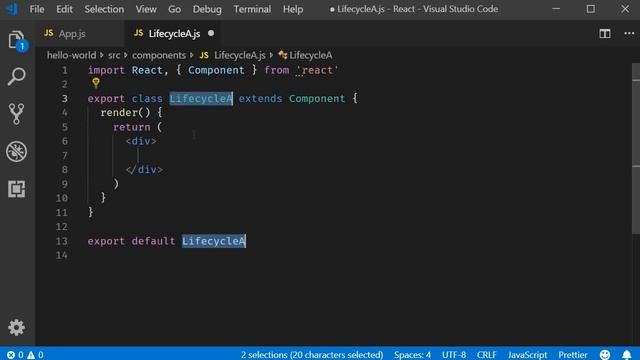Screen dimensions: 640x360
Task: Open the Debug menu
Action: click(207, 9)
